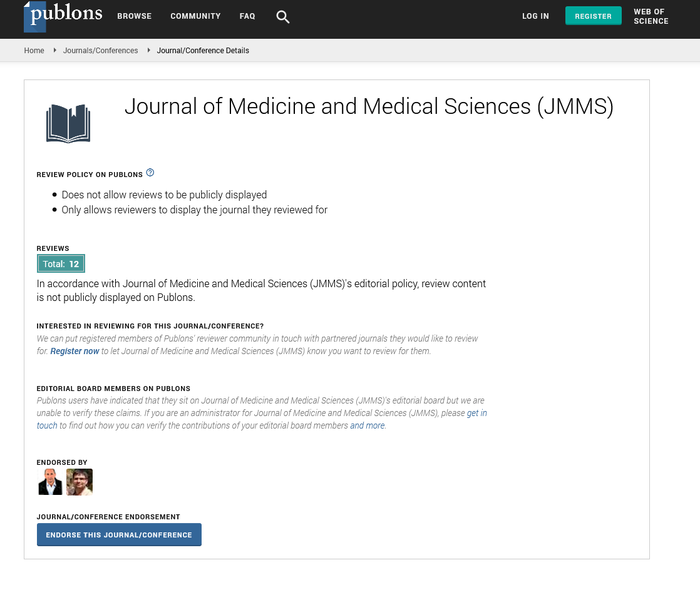View second endorser's profile photo
Image resolution: width=700 pixels, height=590 pixels.
(x=80, y=482)
